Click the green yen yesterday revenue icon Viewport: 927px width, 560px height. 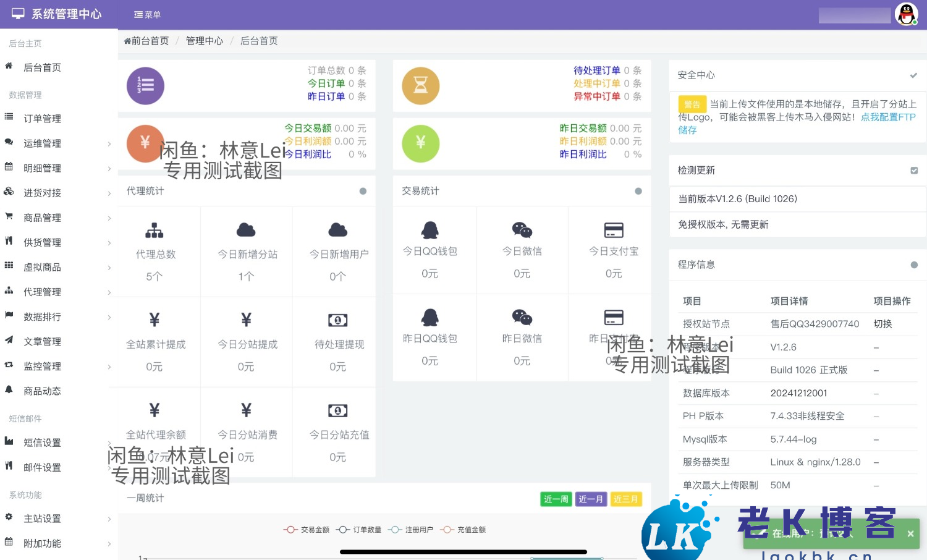point(420,143)
